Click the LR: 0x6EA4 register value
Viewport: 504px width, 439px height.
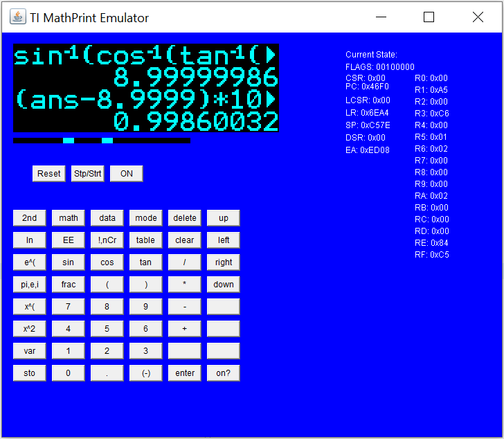tap(367, 113)
